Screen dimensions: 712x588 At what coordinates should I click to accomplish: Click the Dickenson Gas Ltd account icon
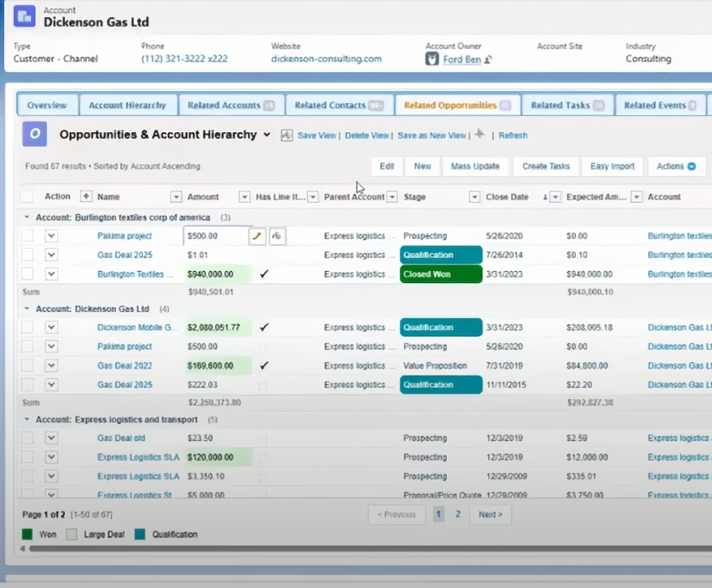pos(24,16)
